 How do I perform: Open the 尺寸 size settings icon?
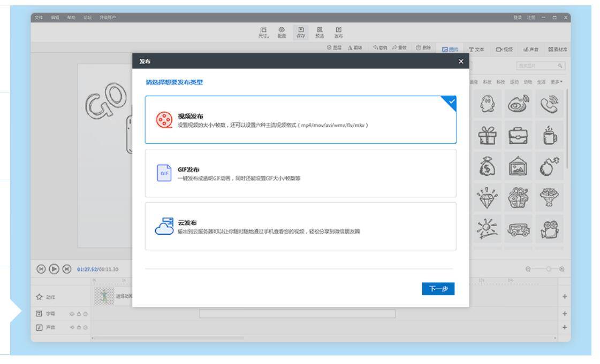click(263, 32)
